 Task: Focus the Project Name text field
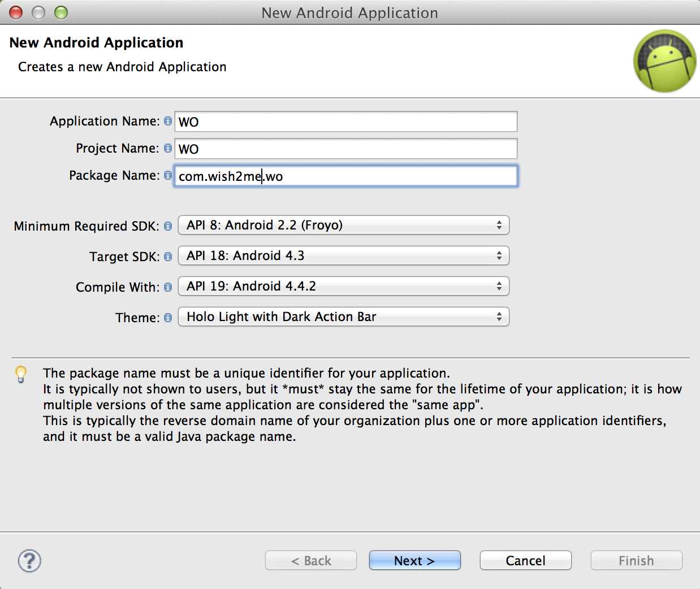click(346, 149)
